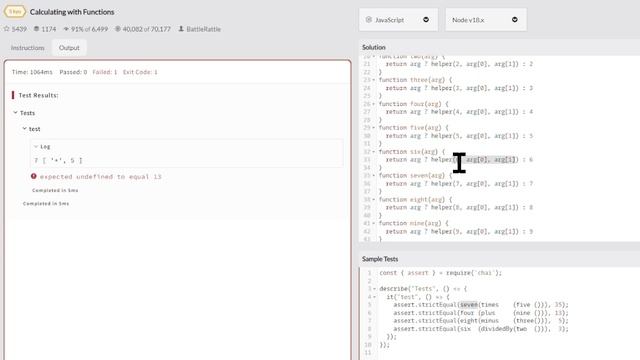The width and height of the screenshot is (640, 360).
Task: Click the 'Failed: 1' status text
Action: [x=104, y=72]
